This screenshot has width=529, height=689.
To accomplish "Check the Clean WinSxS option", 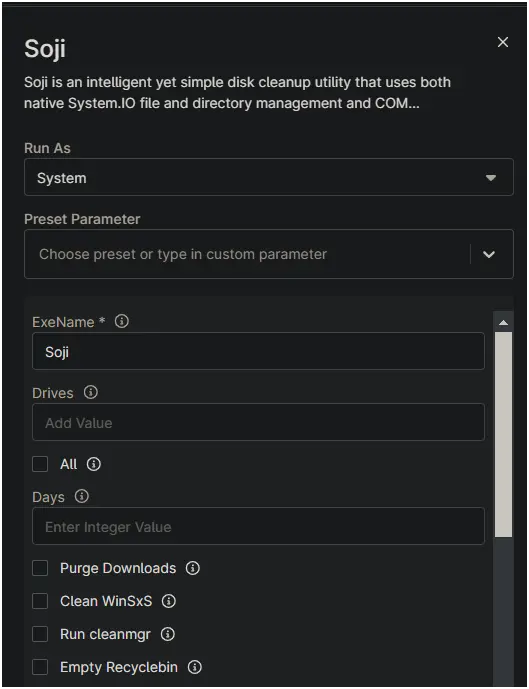I will pyautogui.click(x=40, y=601).
